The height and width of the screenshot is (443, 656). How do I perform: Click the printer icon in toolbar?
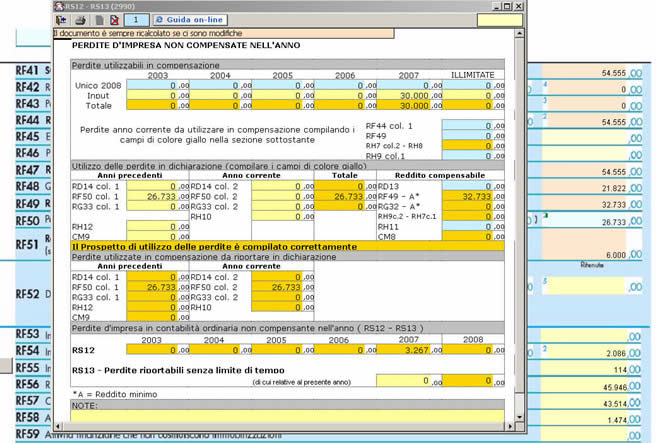(x=80, y=20)
